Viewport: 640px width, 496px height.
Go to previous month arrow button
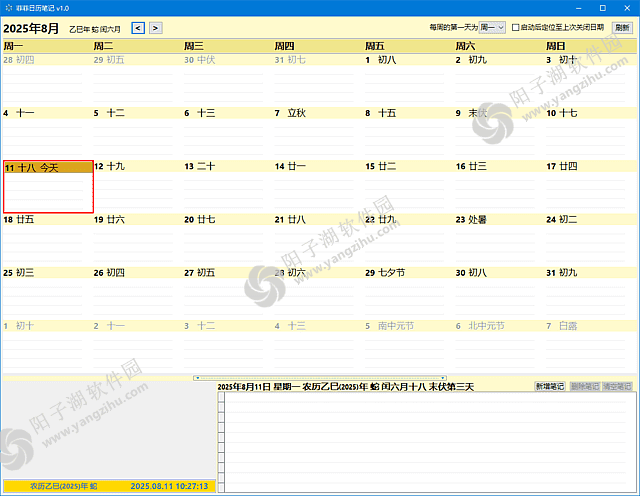pyautogui.click(x=138, y=28)
